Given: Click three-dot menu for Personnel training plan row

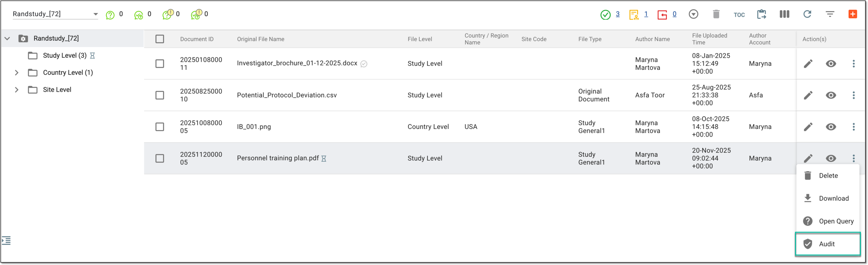Looking at the screenshot, I should click(x=854, y=159).
